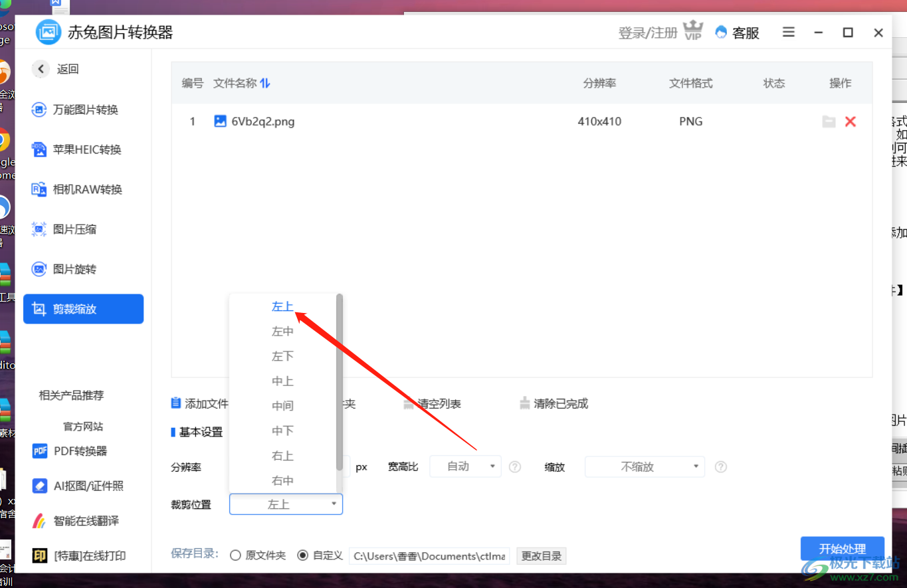Click the 在线打印 印 icon
The image size is (907, 588).
40,555
